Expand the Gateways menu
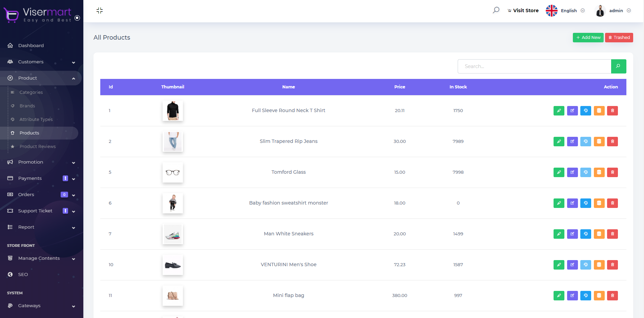The height and width of the screenshot is (318, 644). pyautogui.click(x=41, y=306)
